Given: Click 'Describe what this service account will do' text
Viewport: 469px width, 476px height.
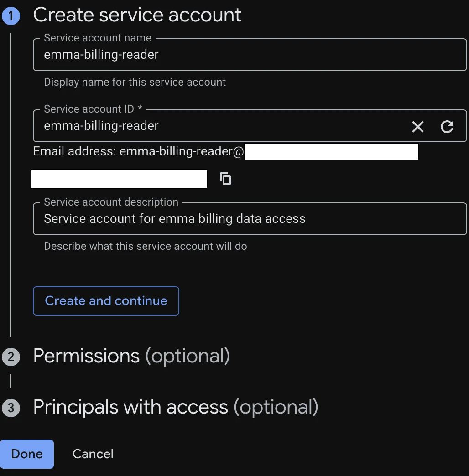Looking at the screenshot, I should pyautogui.click(x=146, y=246).
